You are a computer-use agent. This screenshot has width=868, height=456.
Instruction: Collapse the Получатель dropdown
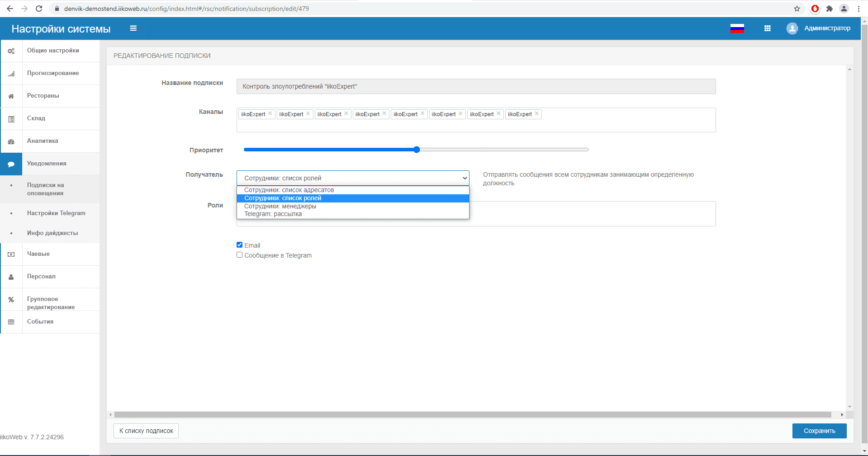tap(353, 178)
